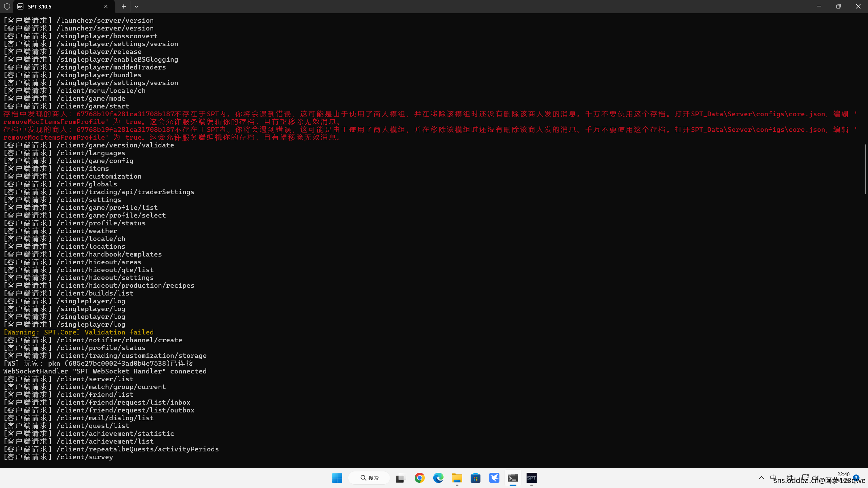Screen dimensions: 868x488
Task: Select the SPT 3.10.5 terminal tab
Action: [x=64, y=6]
